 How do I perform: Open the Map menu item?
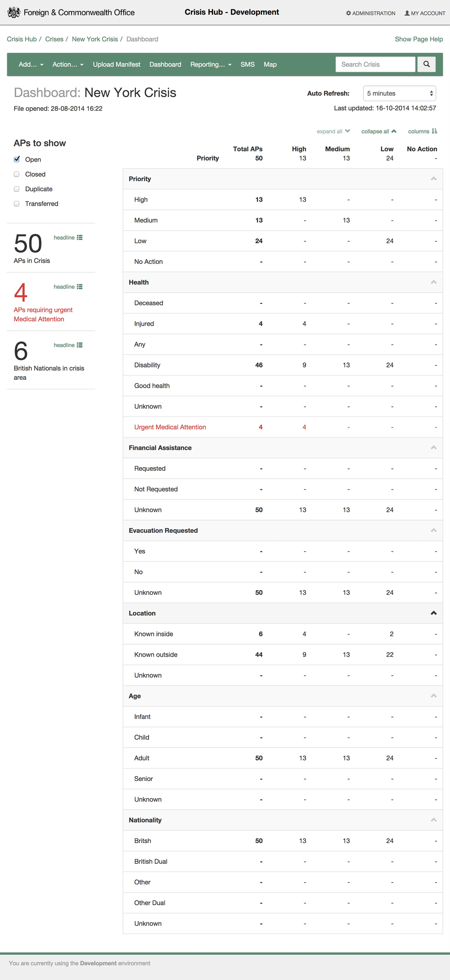[270, 65]
